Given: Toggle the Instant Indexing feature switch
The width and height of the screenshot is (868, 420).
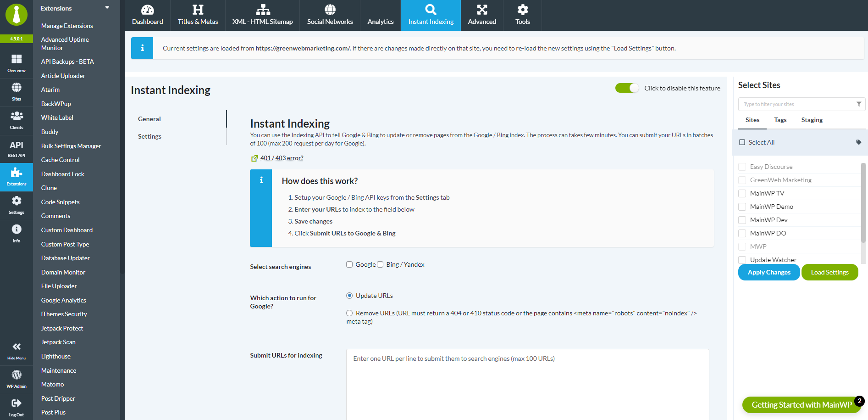Looking at the screenshot, I should (x=627, y=88).
